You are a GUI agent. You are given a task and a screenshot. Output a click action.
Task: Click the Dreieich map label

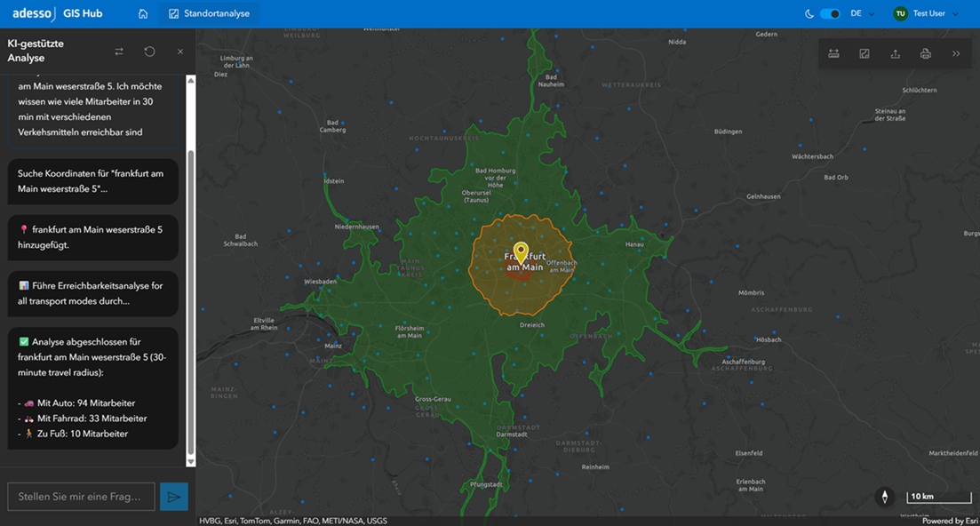[x=532, y=325]
